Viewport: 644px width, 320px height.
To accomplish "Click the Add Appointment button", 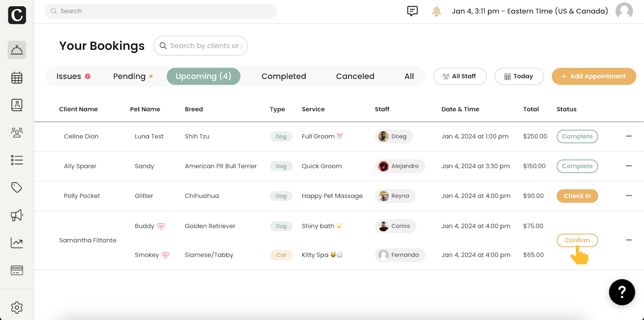I will (x=594, y=76).
